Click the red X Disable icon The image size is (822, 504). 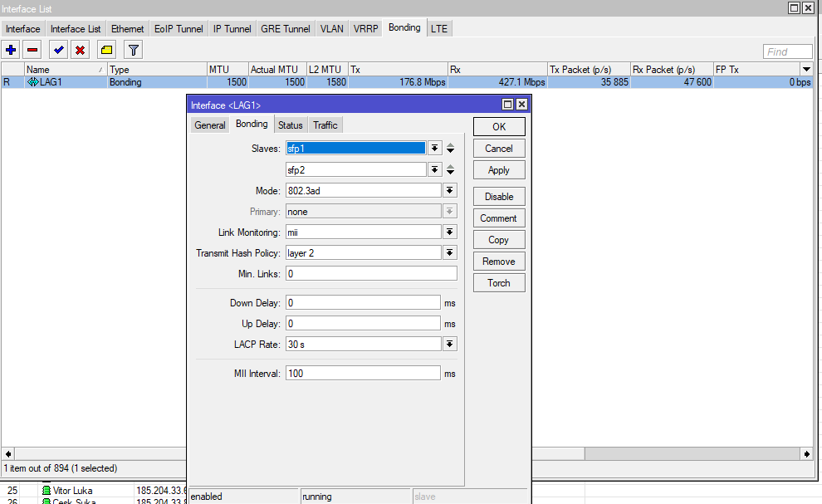(x=80, y=50)
